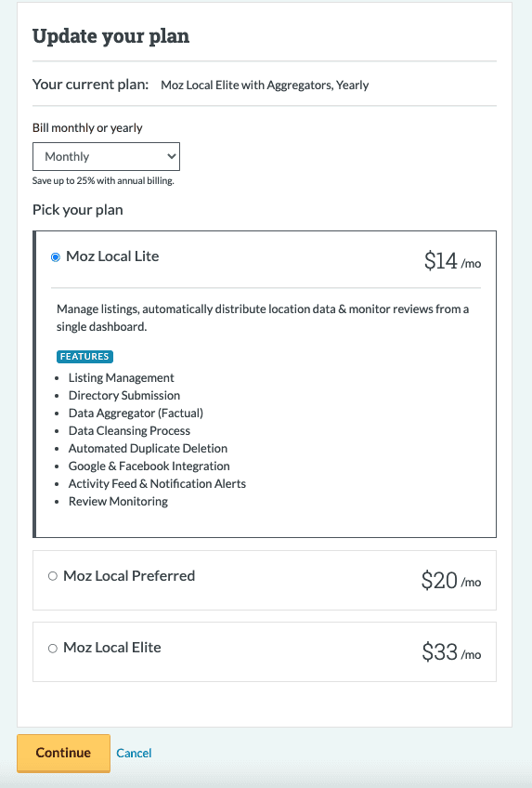Click the 'Pick your plan' heading
Screen dimensions: 532x788
78,210
